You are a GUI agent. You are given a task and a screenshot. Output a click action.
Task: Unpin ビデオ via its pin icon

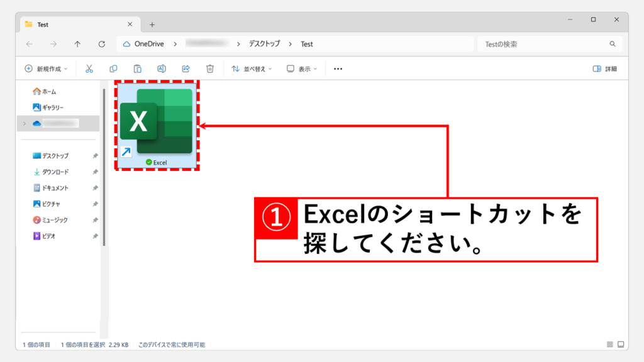click(x=96, y=236)
